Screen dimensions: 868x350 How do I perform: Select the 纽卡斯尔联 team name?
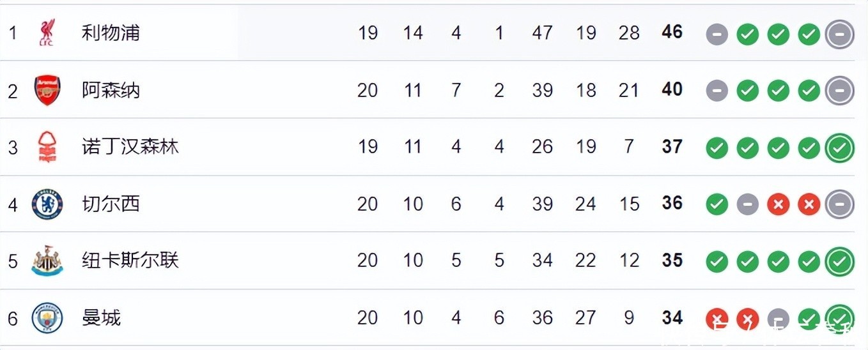[x=130, y=261]
